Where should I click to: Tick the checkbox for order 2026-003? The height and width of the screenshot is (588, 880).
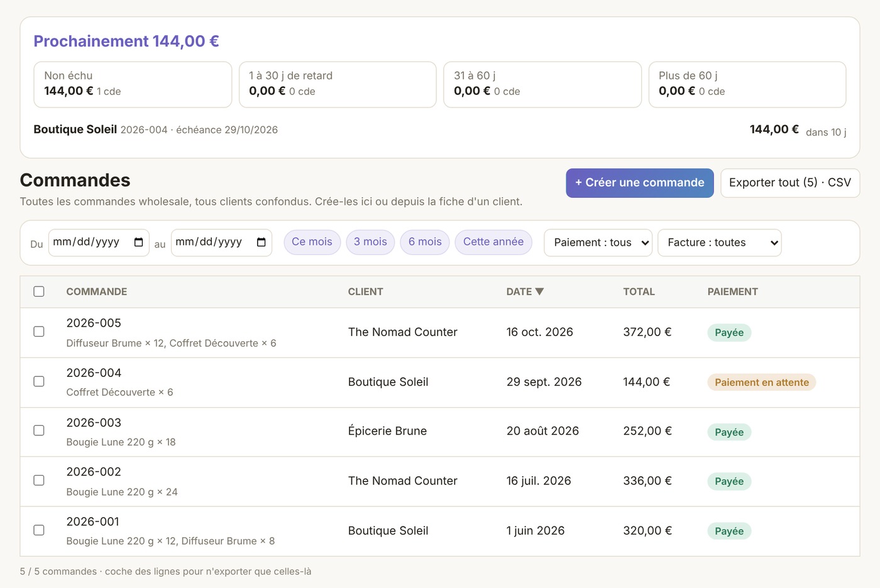[39, 431]
